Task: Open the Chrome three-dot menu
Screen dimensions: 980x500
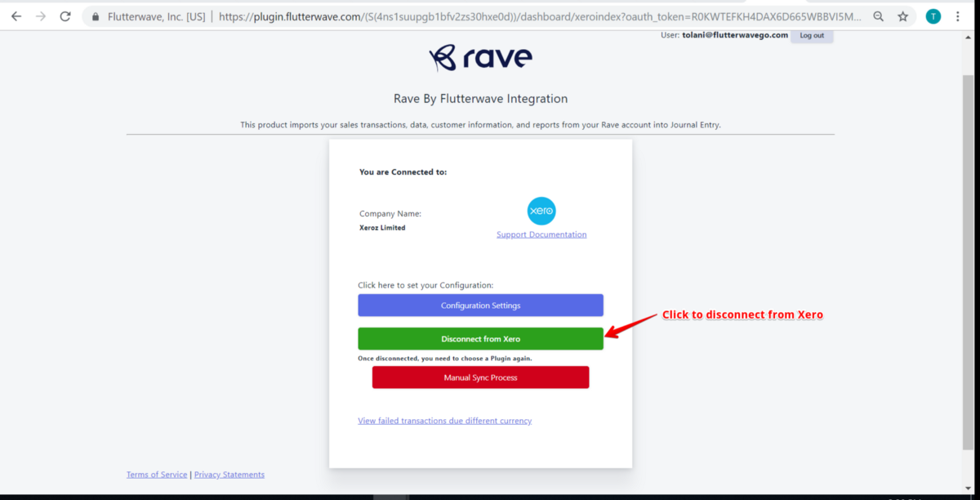Action: click(957, 16)
